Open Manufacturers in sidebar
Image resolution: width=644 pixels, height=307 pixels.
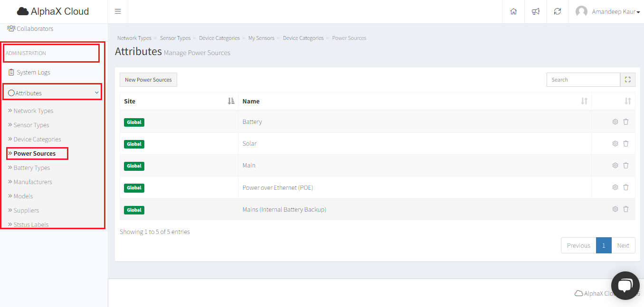point(33,182)
